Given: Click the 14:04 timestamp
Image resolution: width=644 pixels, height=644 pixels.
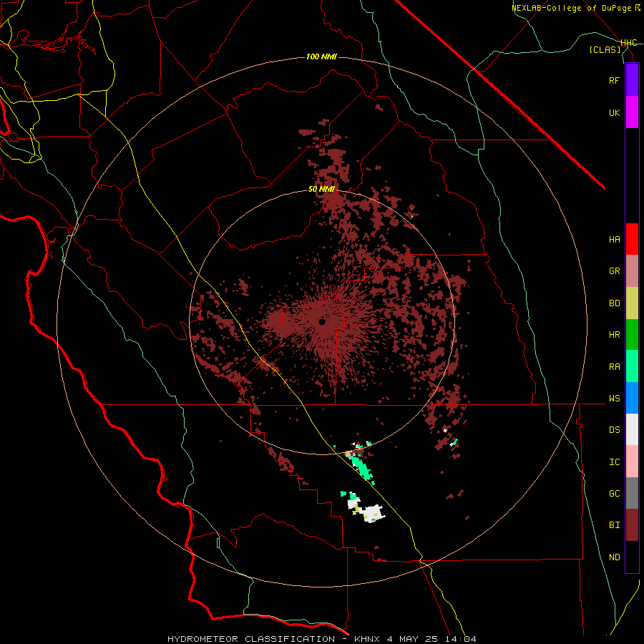Looking at the screenshot, I should coord(460,639).
